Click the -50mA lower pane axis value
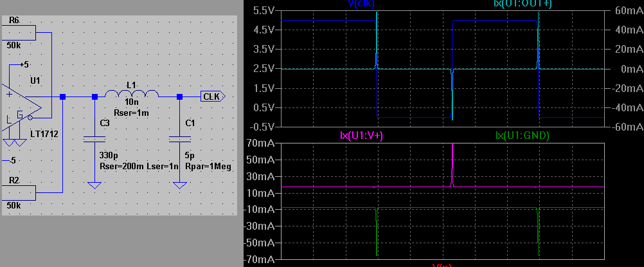The height and width of the screenshot is (267, 644). coord(259,243)
